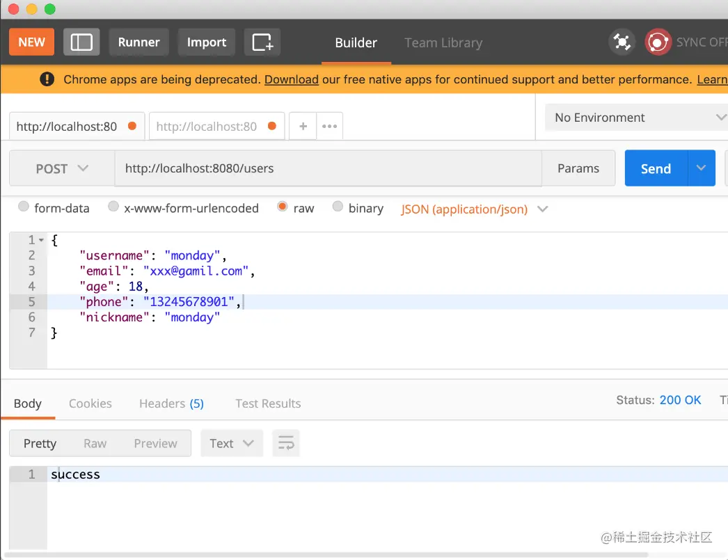Open the Test Results tab
The width and height of the screenshot is (728, 560).
click(268, 403)
